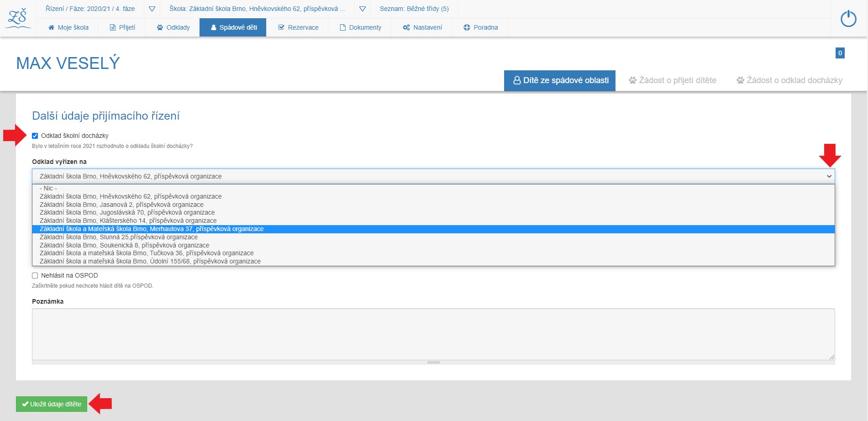Open the Moje škola tab

pyautogui.click(x=68, y=27)
